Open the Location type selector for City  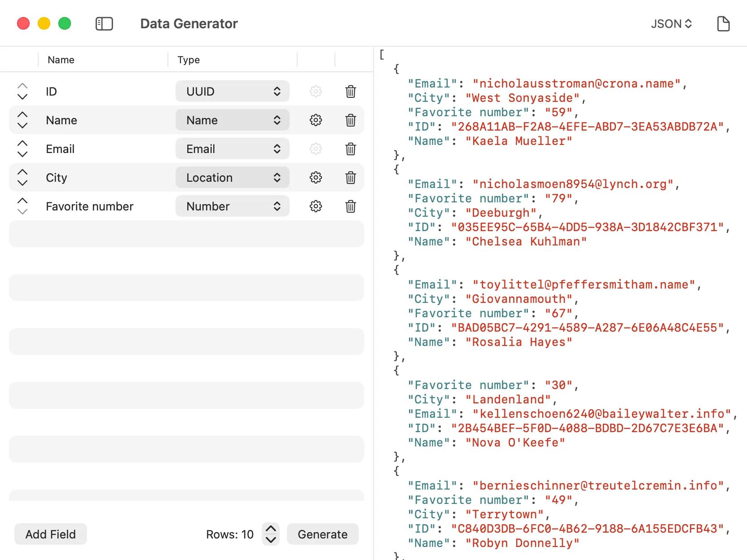(232, 177)
